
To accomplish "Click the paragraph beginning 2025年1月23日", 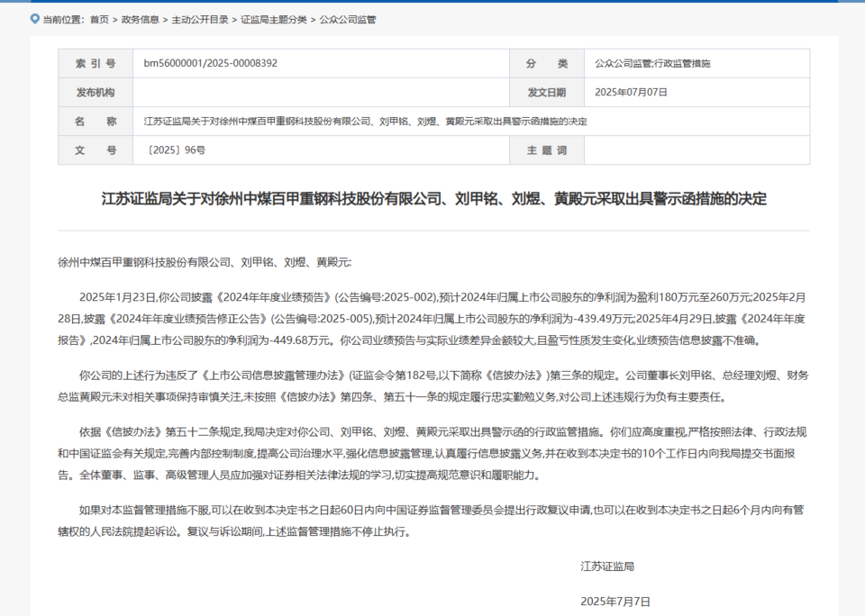I will click(x=433, y=319).
